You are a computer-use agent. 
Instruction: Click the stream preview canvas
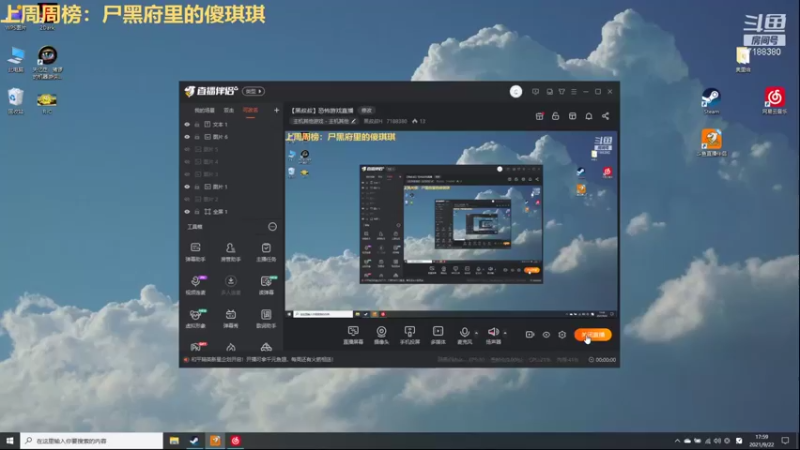point(451,225)
